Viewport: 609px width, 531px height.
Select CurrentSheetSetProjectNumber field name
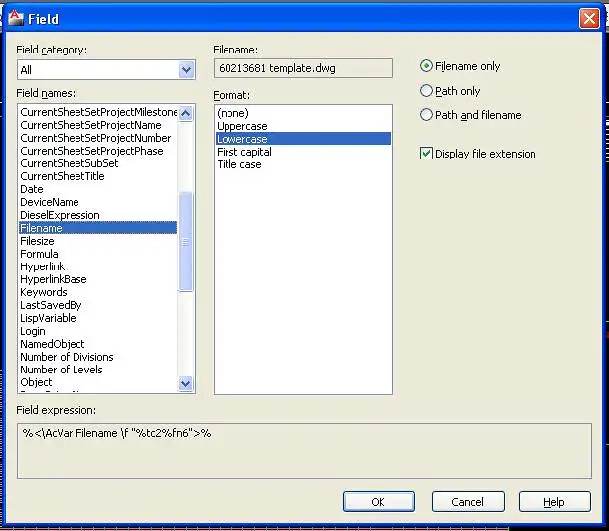click(98, 138)
